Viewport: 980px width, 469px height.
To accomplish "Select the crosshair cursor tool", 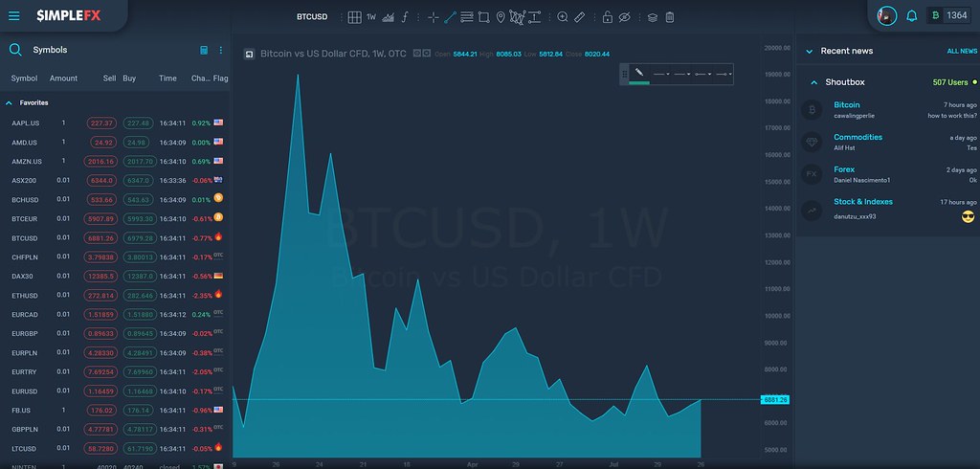I will tap(434, 17).
